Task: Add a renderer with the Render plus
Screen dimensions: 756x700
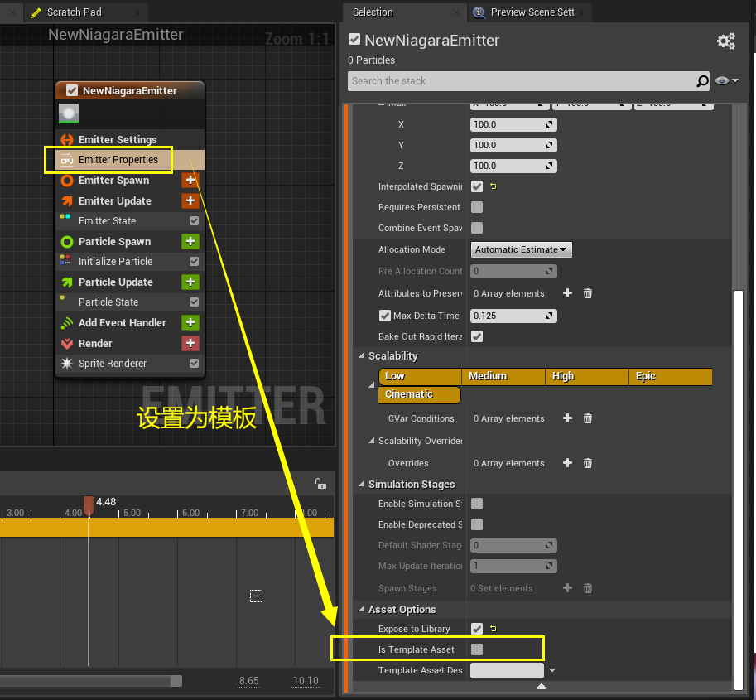Action: 190,343
